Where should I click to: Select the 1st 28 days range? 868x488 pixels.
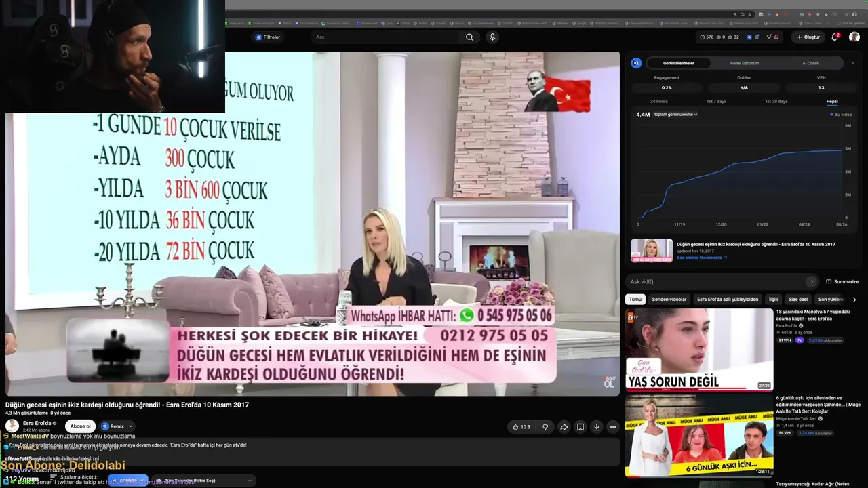[x=776, y=102]
